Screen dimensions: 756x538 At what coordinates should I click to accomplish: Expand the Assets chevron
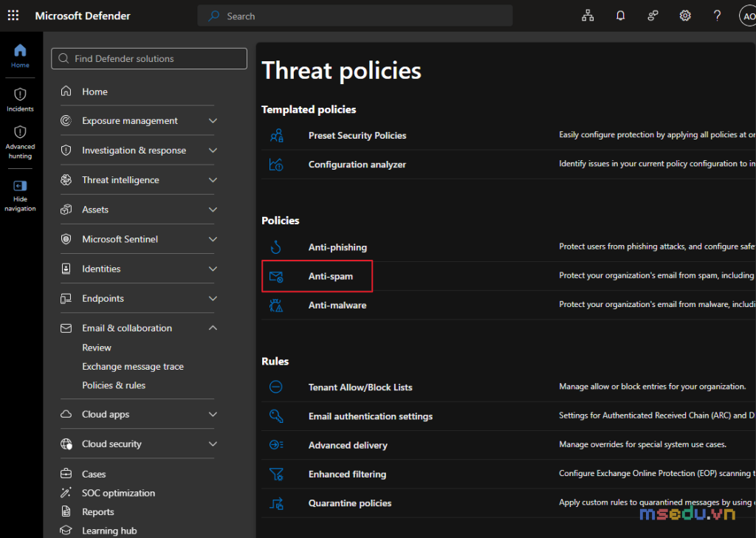click(213, 210)
